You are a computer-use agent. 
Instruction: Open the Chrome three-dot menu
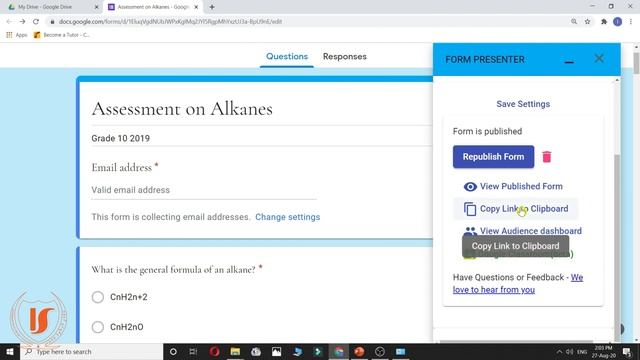(x=631, y=22)
